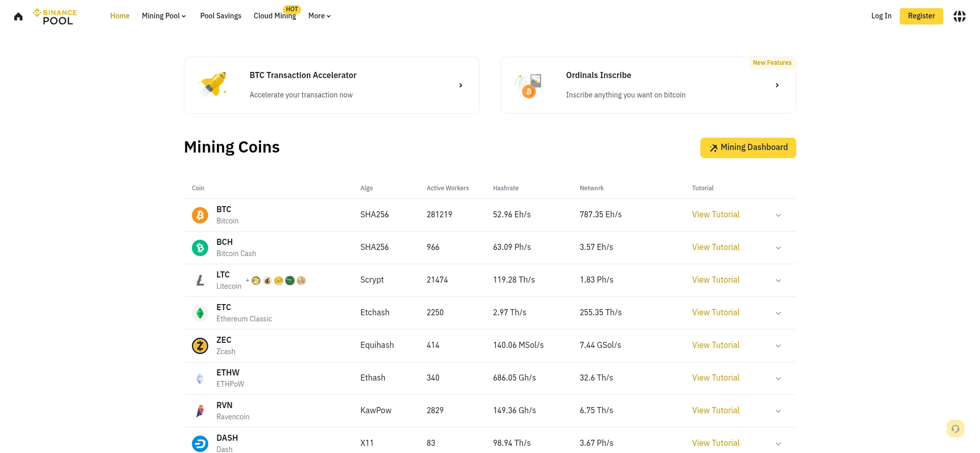Image resolution: width=980 pixels, height=453 pixels.
Task: Open the BTC Transaction Accelerator card
Action: 332,85
